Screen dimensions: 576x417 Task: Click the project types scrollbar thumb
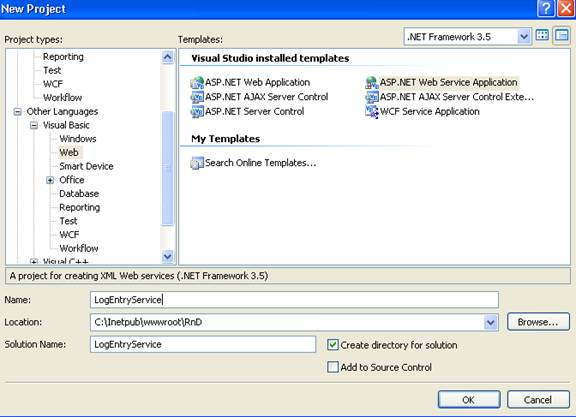coord(168,168)
